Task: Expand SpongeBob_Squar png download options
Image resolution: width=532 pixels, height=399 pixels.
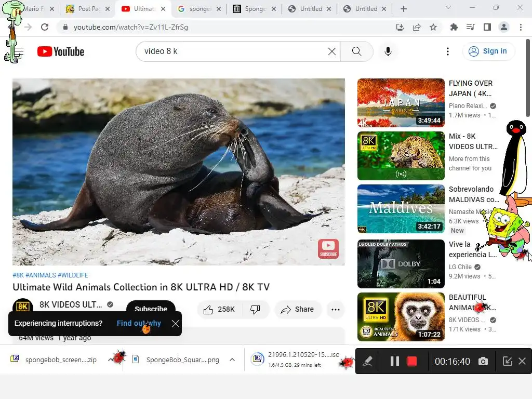Action: pos(232,360)
